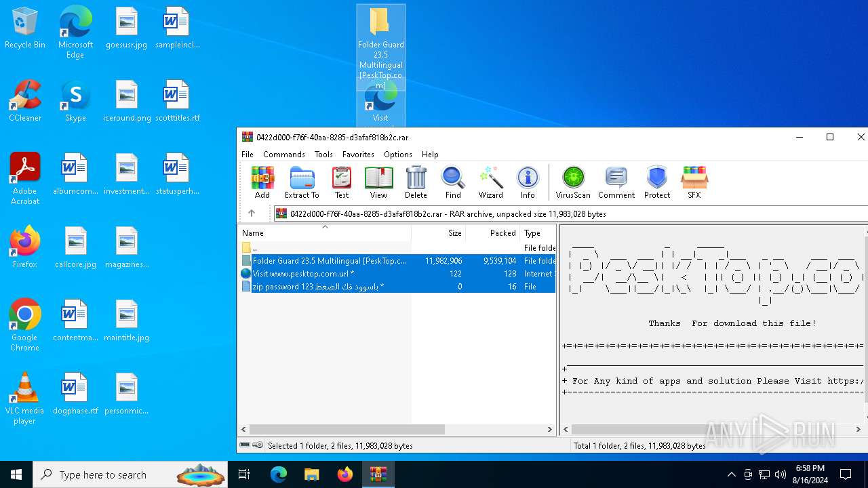Show archive Info
Screen dimensions: 868x488
528,182
